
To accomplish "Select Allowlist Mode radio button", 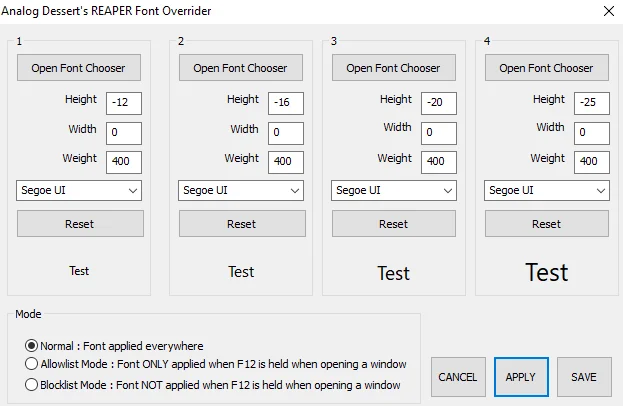I will [31, 363].
